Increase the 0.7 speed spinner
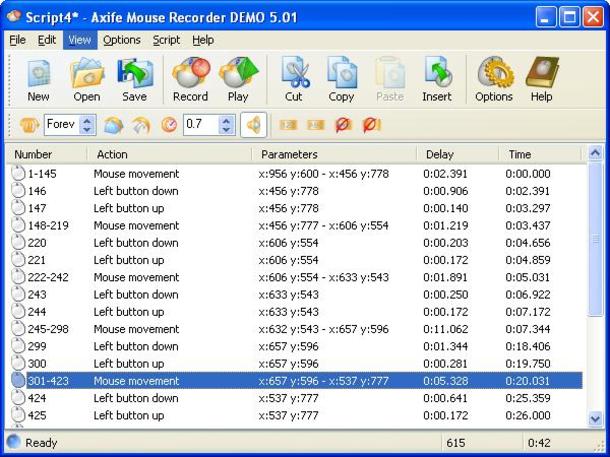 pos(226,120)
